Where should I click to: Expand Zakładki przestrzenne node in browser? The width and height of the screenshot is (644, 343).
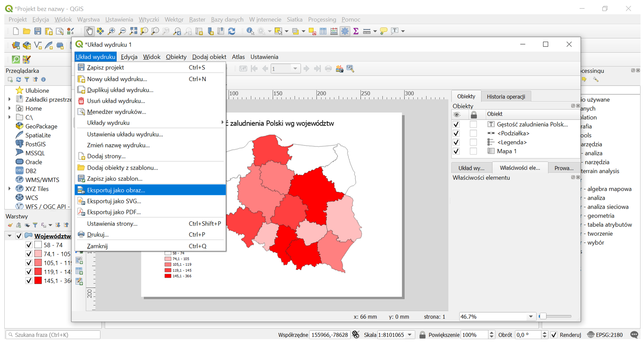tap(9, 99)
